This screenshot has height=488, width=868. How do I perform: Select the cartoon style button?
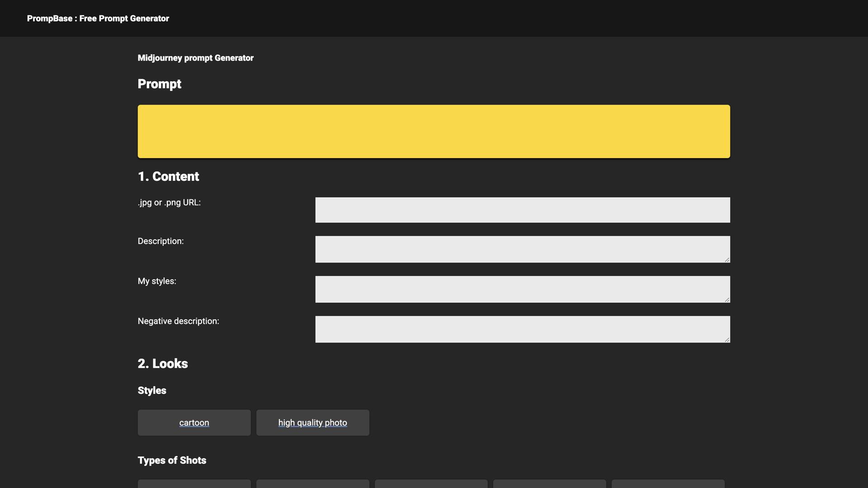coord(194,422)
